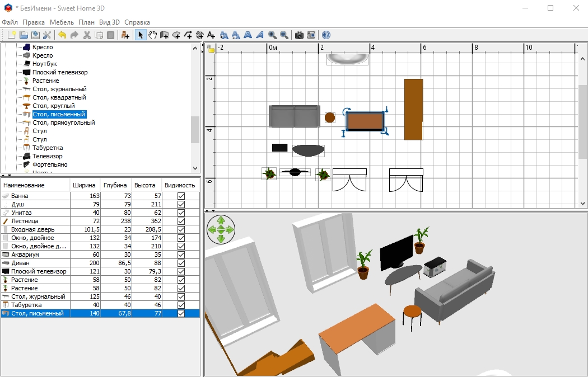Select the Стол, журнальный row in the table
The width and height of the screenshot is (588, 377).
(100, 296)
